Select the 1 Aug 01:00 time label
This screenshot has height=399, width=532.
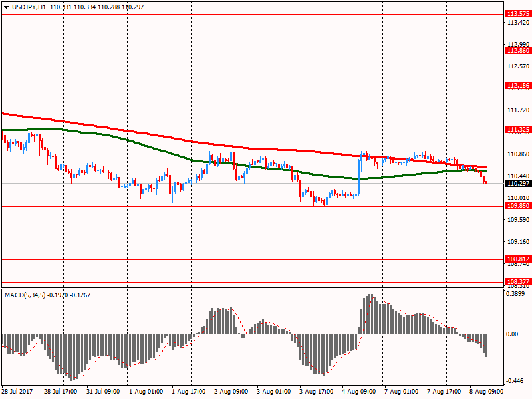(x=146, y=392)
